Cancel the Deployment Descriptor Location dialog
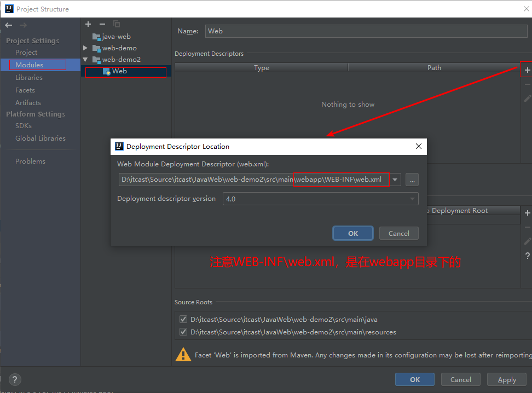The width and height of the screenshot is (532, 393). pyautogui.click(x=398, y=233)
